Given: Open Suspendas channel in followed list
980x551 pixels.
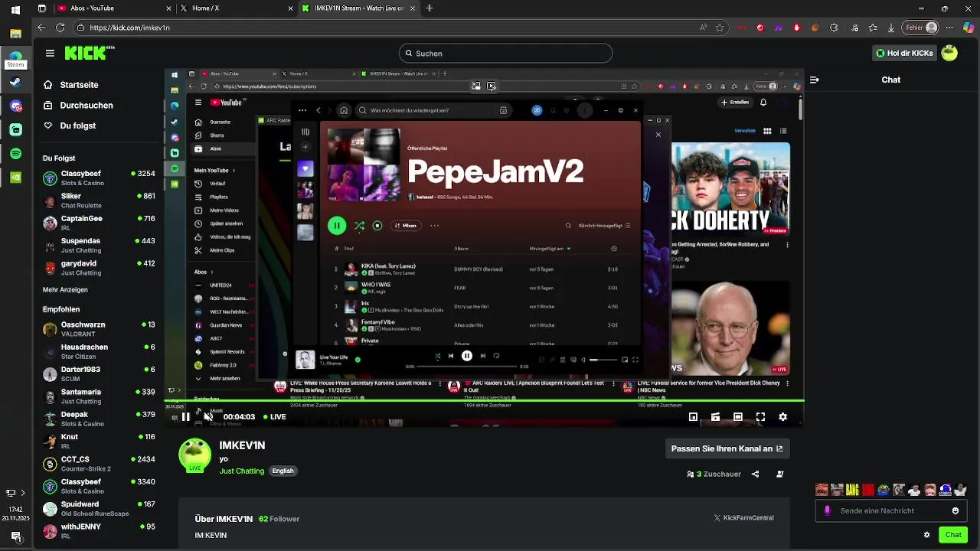Looking at the screenshot, I should tap(99, 246).
